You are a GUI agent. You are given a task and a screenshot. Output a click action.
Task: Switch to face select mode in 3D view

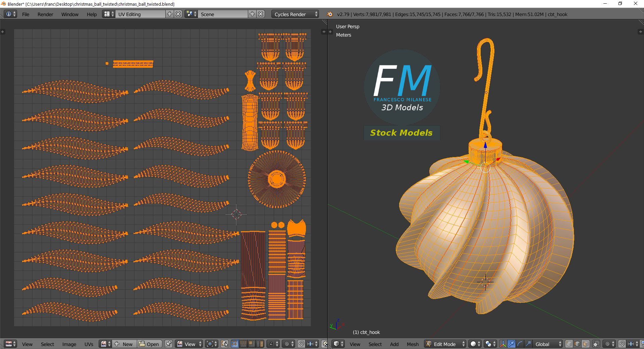(586, 344)
